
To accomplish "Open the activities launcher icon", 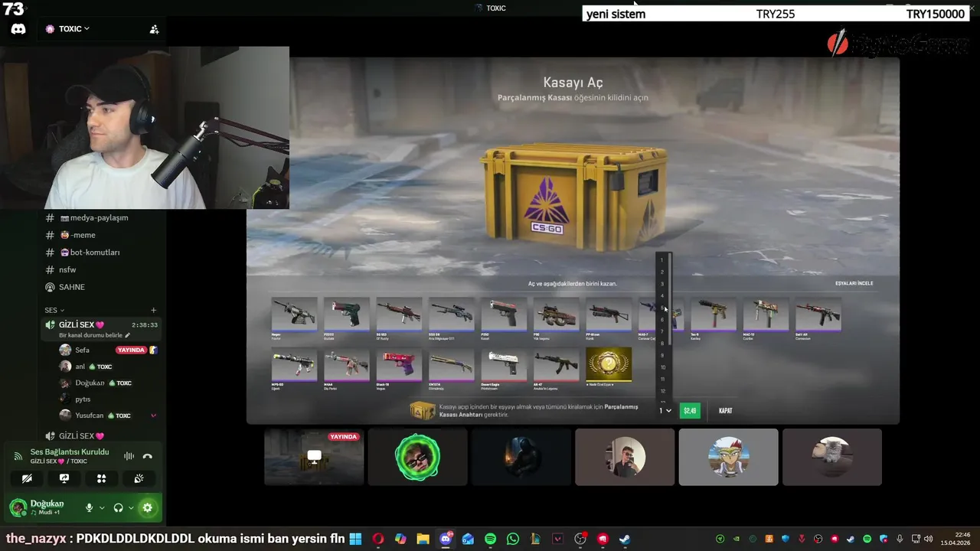I will 101,478.
